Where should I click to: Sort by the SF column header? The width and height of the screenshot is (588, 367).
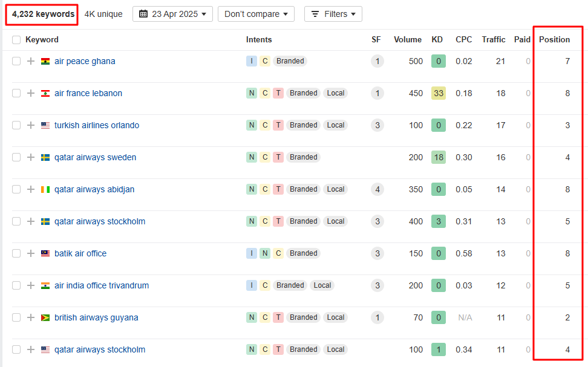click(x=376, y=40)
